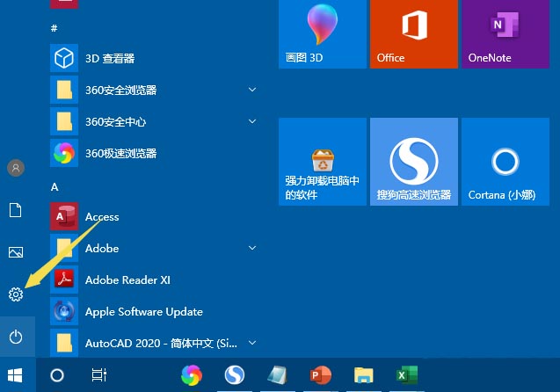Open Task View on the taskbar
Image resolution: width=560 pixels, height=392 pixels.
pyautogui.click(x=99, y=375)
